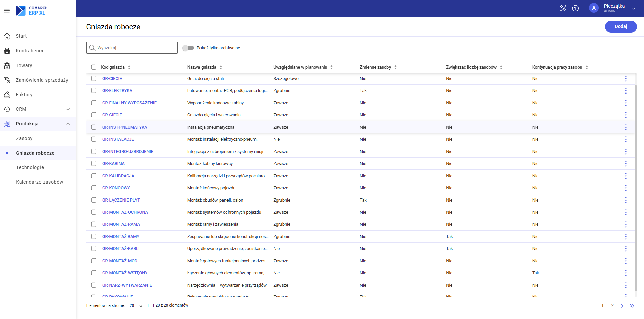Select the GR-CIECIE row checkbox
Screen dimensions: 644x319
tap(94, 78)
